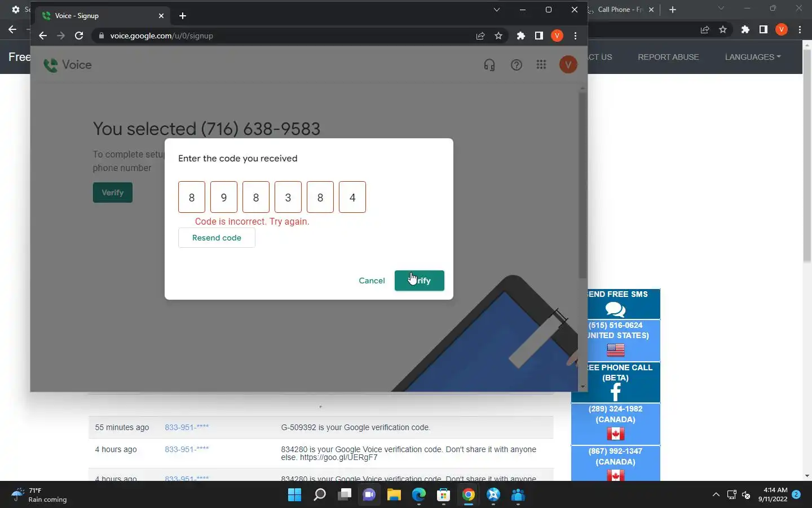The image size is (812, 508).
Task: Close the Call Phone tab in background window
Action: coord(651,10)
